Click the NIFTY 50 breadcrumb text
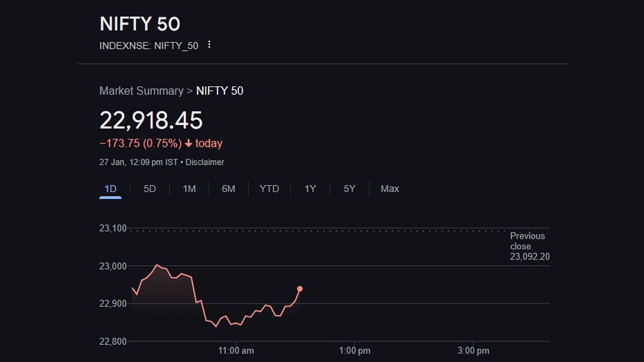The image size is (644, 362). (x=220, y=91)
